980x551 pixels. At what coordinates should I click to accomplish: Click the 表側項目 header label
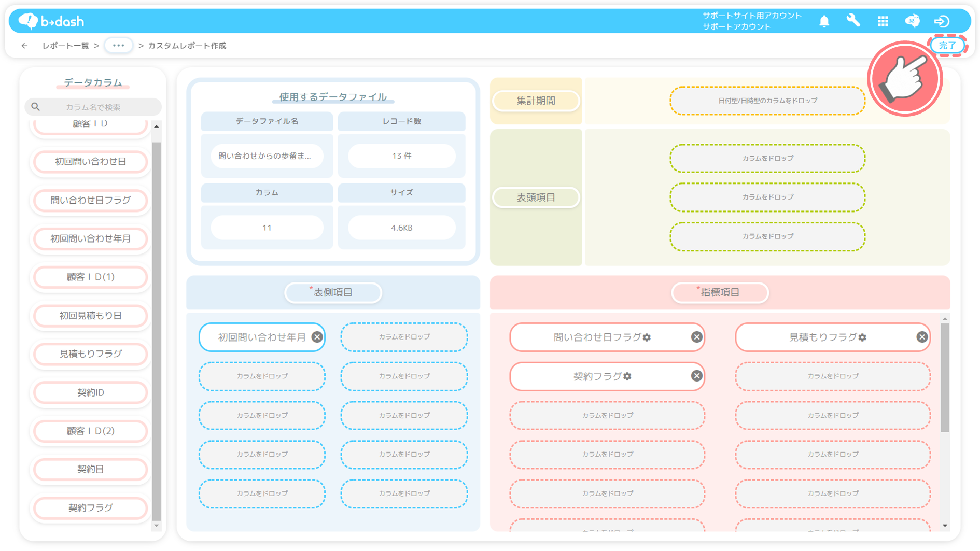(333, 292)
